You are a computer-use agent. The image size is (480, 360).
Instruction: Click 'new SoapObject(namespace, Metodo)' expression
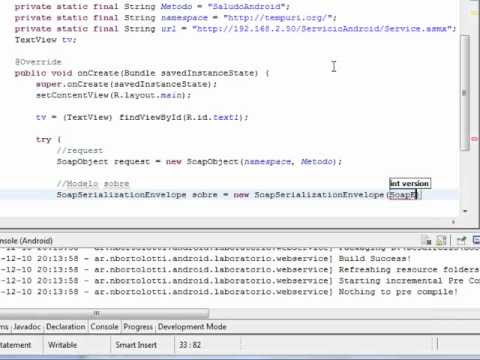click(251, 162)
